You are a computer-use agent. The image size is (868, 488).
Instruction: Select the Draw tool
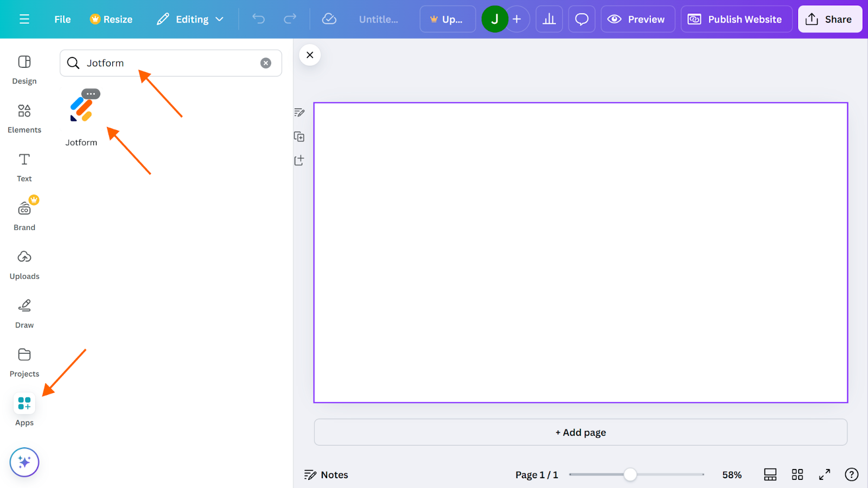point(24,312)
